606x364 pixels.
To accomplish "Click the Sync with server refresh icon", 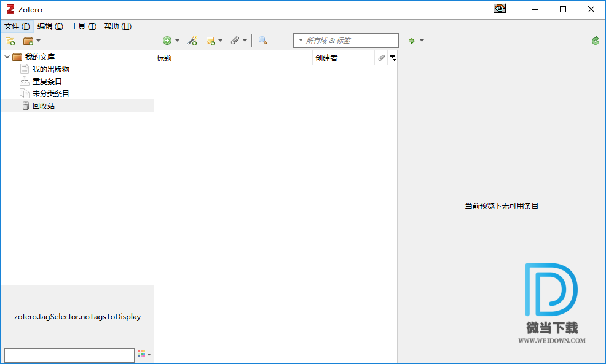I will 595,41.
